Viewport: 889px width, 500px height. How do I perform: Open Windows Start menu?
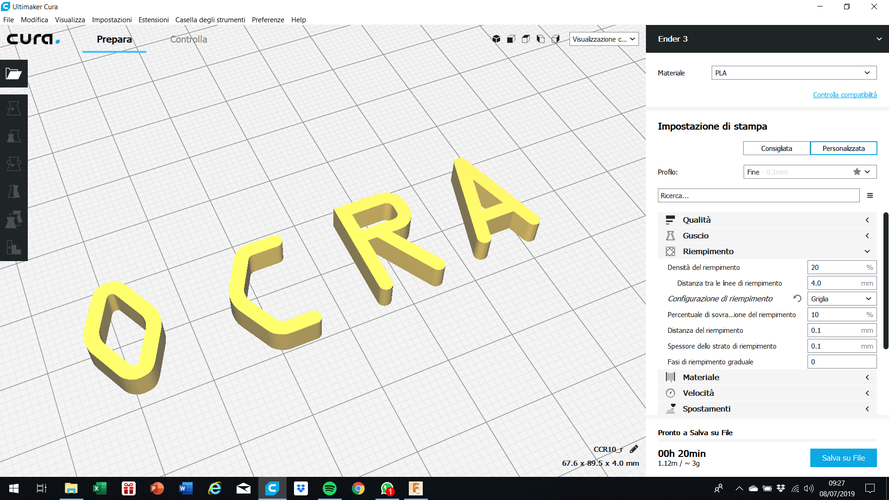pos(14,488)
